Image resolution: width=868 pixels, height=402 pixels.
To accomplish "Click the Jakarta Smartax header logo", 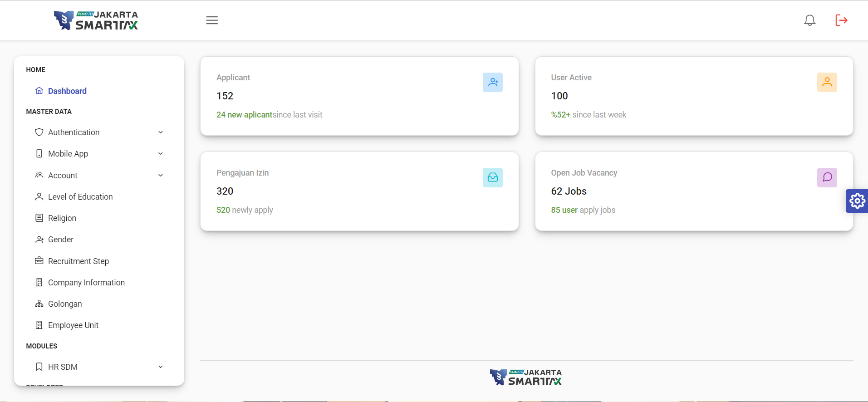I will coord(96,20).
